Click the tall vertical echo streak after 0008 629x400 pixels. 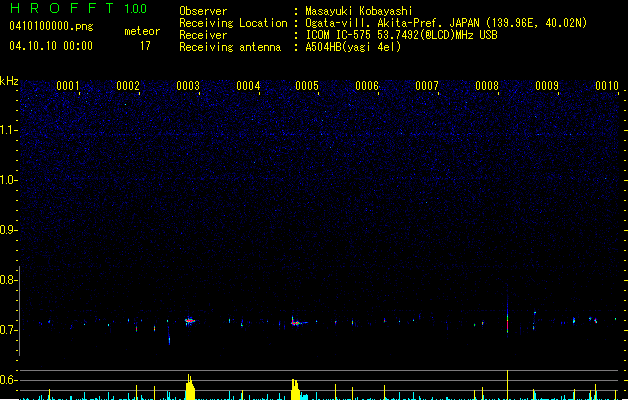pos(507,313)
